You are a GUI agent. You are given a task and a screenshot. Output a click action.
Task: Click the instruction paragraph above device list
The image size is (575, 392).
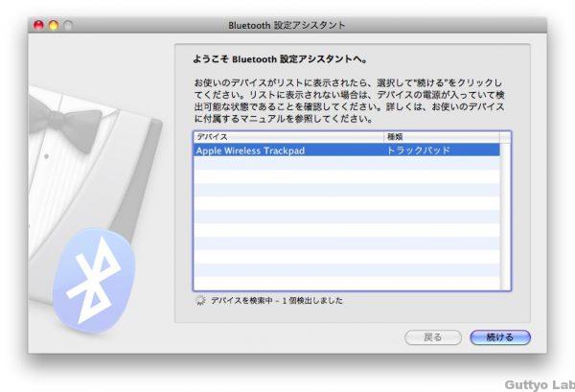347,102
